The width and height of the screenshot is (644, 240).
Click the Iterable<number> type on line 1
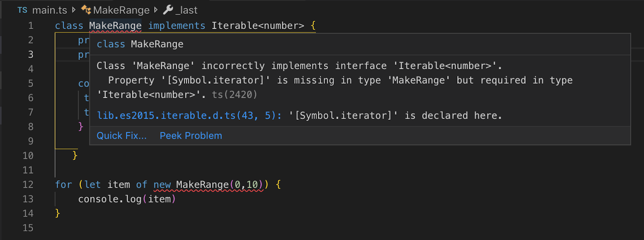(x=258, y=26)
